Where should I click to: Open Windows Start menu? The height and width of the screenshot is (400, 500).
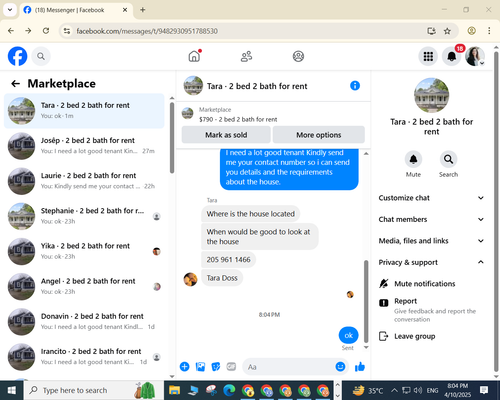pos(12,390)
